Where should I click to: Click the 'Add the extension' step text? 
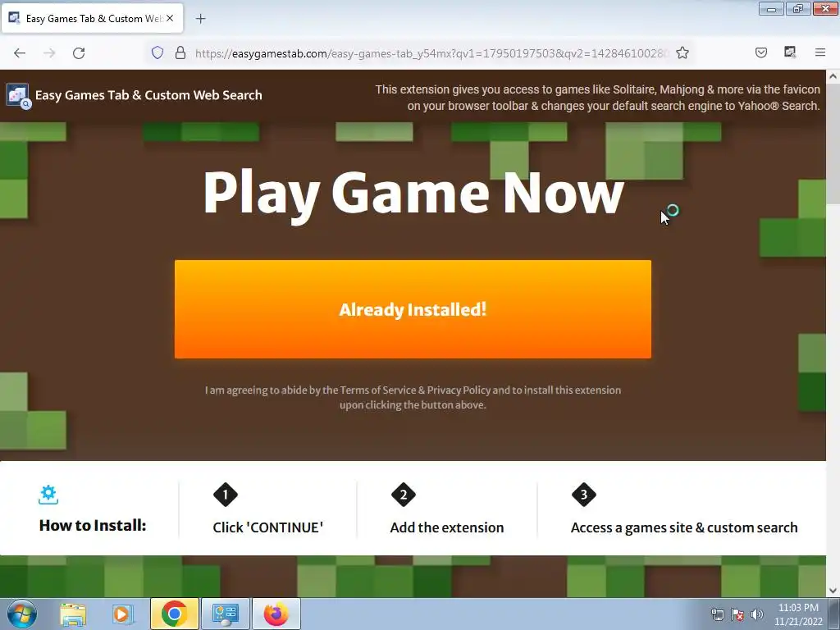447,527
